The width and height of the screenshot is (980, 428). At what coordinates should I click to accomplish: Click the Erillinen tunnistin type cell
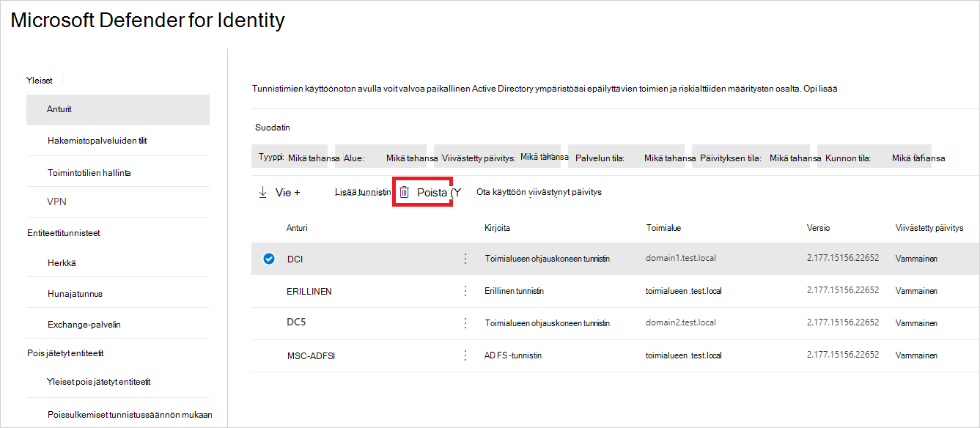(515, 291)
